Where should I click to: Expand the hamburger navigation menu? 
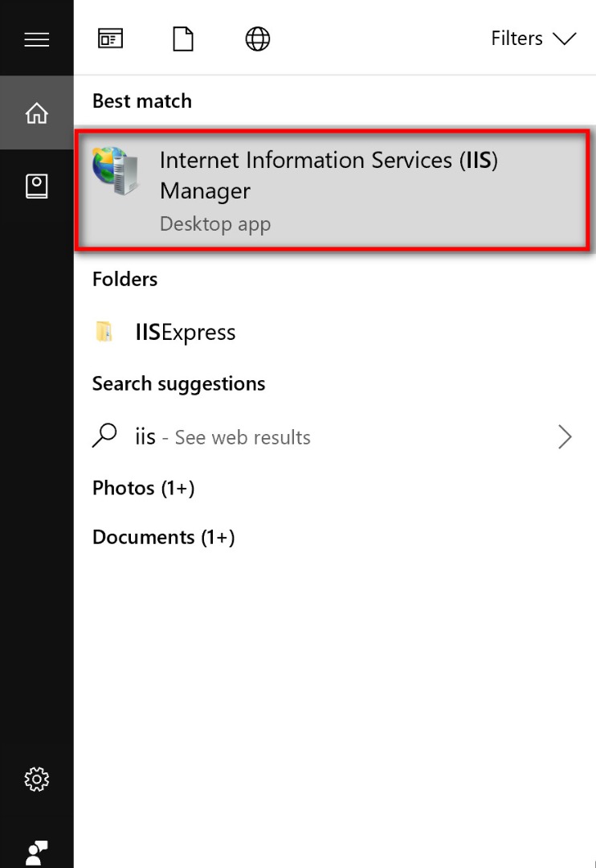[37, 39]
